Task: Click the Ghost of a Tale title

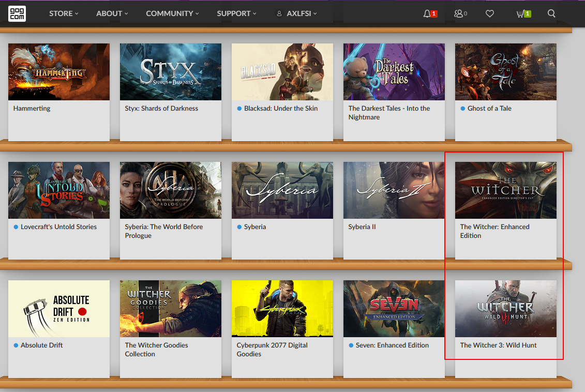Action: [x=489, y=109]
